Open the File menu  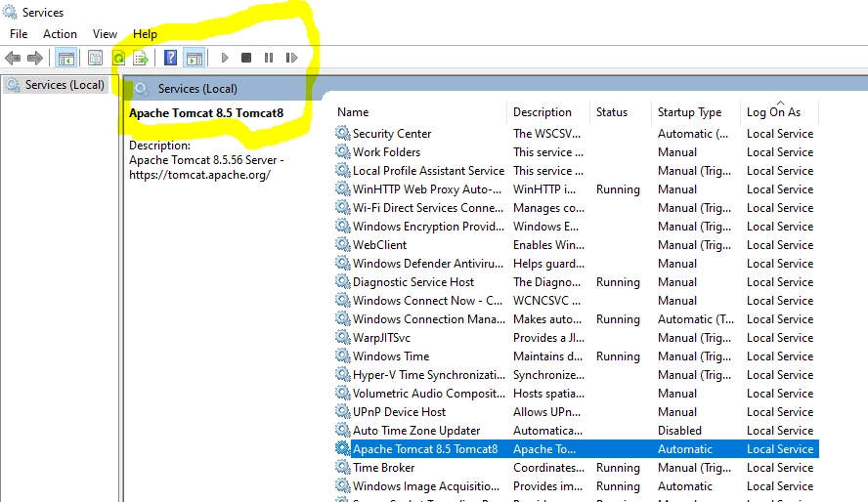(x=19, y=34)
